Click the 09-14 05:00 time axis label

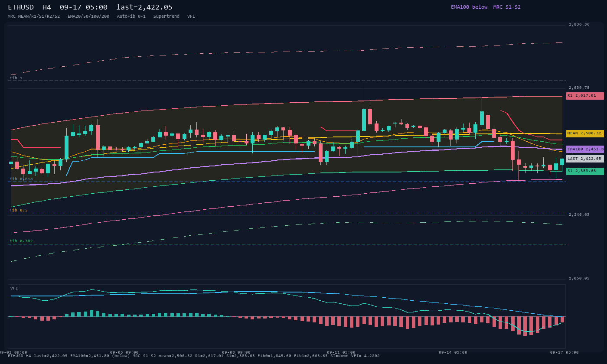coord(453,352)
